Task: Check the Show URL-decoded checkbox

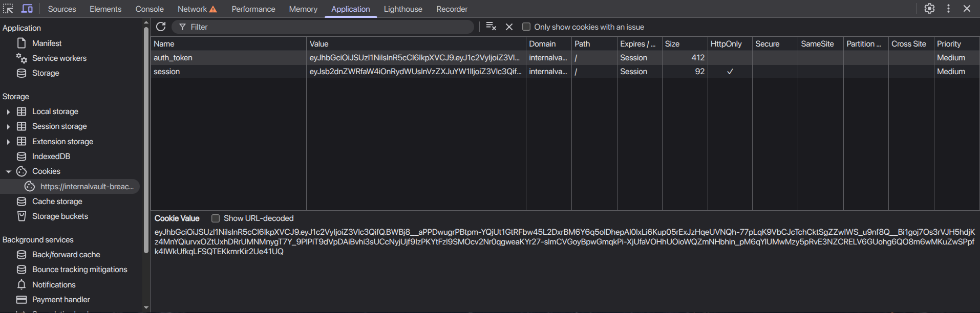Action: point(216,218)
